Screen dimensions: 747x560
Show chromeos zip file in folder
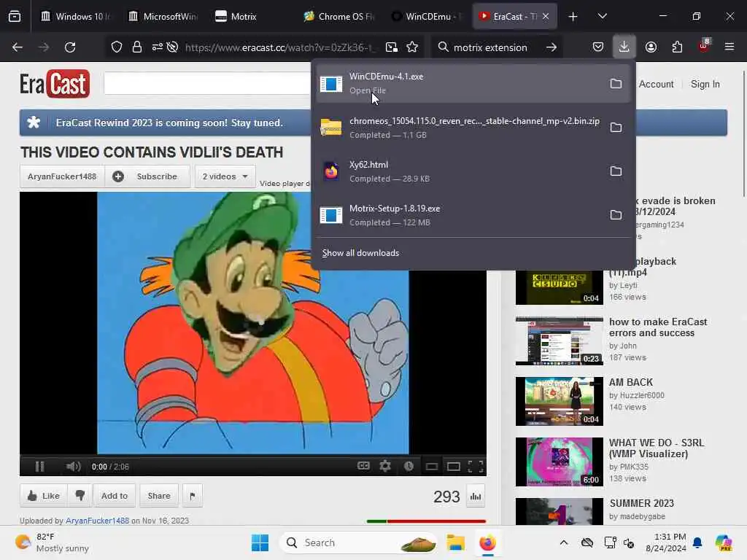[616, 128]
